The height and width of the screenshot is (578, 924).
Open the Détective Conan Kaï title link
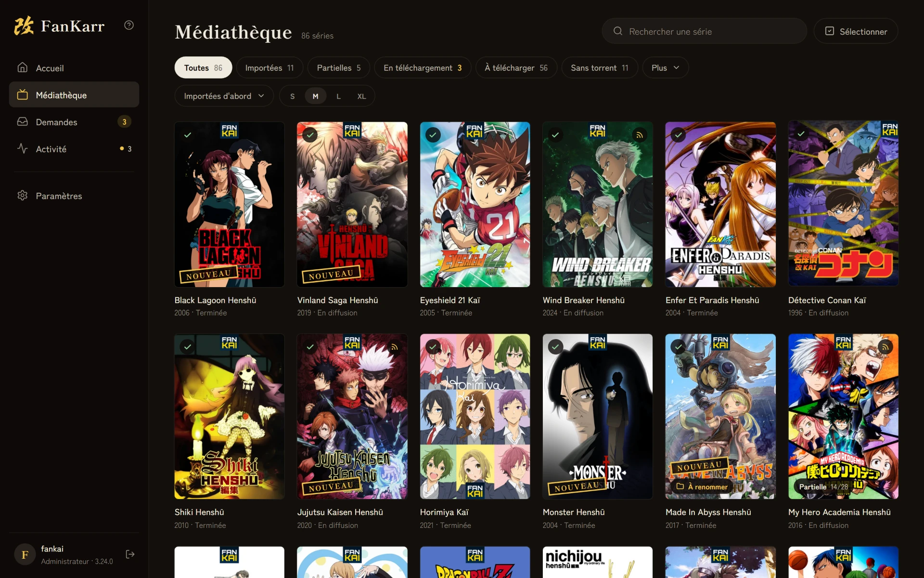click(x=827, y=300)
